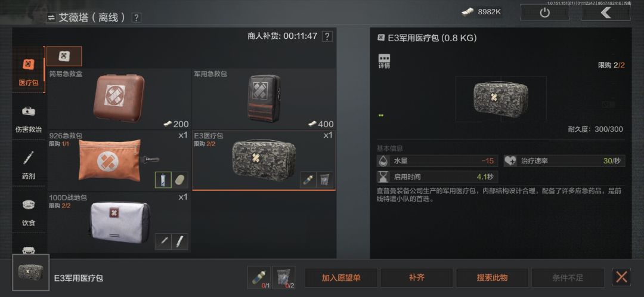The height and width of the screenshot is (297, 644).
Task: Choose the 926急救包 item
Action: pyautogui.click(x=119, y=160)
